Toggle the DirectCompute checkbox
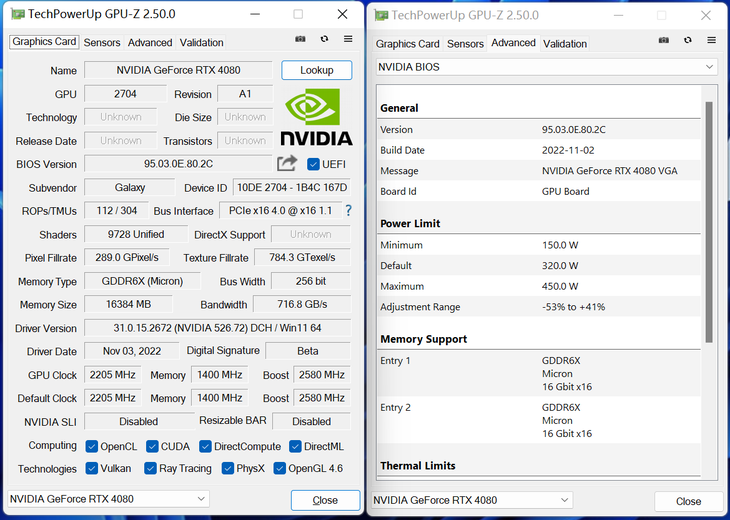The height and width of the screenshot is (520, 730). pyautogui.click(x=205, y=446)
